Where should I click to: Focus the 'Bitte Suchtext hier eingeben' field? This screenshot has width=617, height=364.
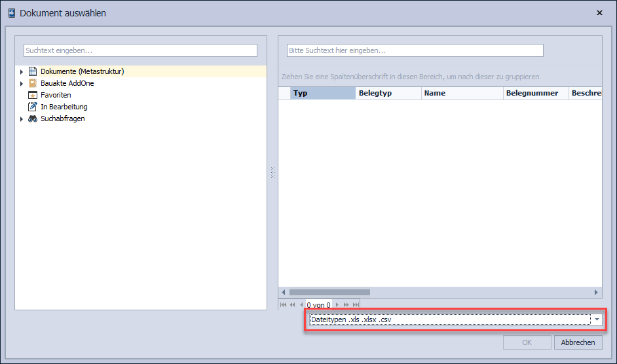[415, 50]
